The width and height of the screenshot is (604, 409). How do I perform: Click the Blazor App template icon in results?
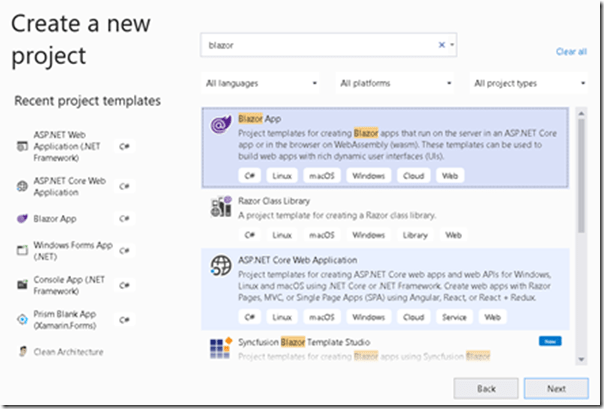(x=221, y=124)
